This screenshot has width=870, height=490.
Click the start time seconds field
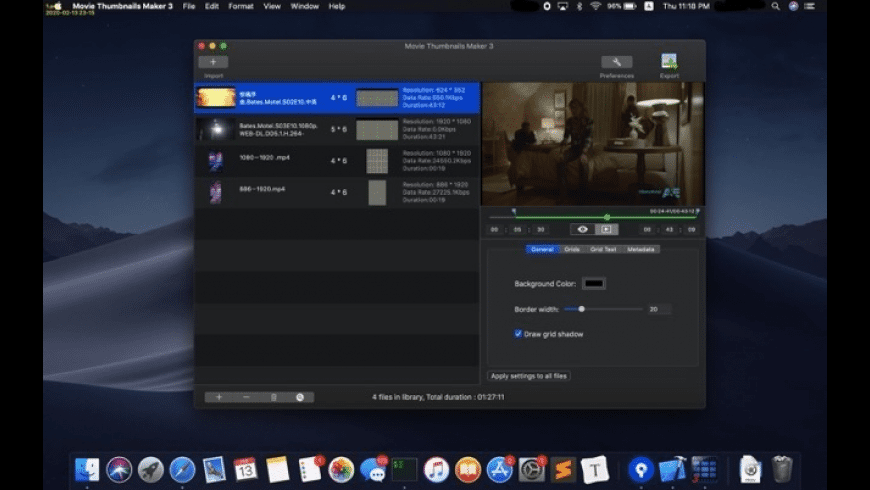(x=540, y=230)
